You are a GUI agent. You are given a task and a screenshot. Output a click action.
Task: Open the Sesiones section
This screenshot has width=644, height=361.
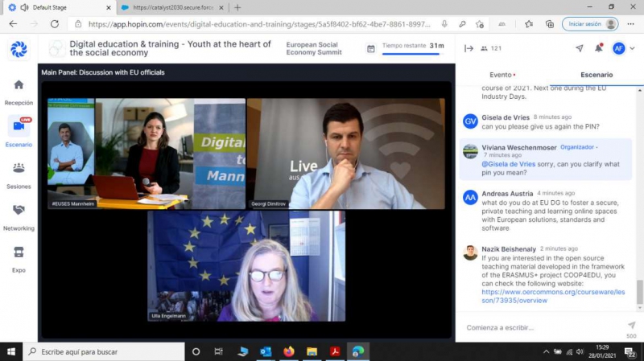19,175
